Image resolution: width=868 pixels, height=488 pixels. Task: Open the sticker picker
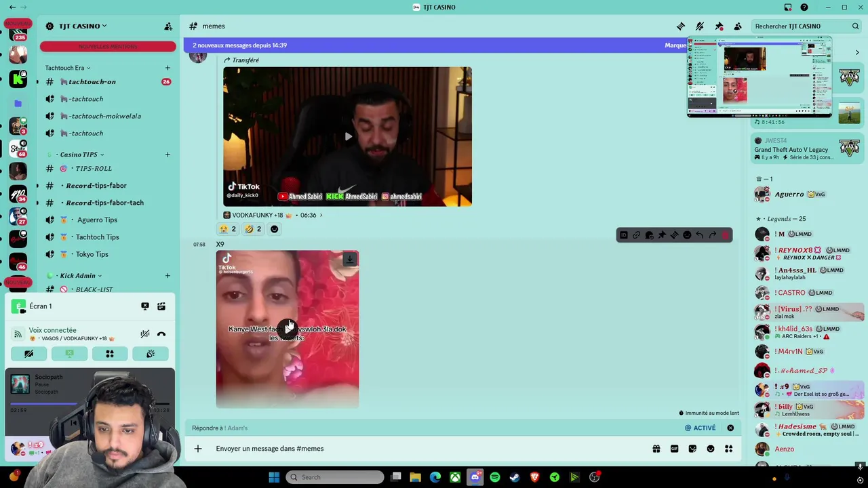(x=692, y=449)
